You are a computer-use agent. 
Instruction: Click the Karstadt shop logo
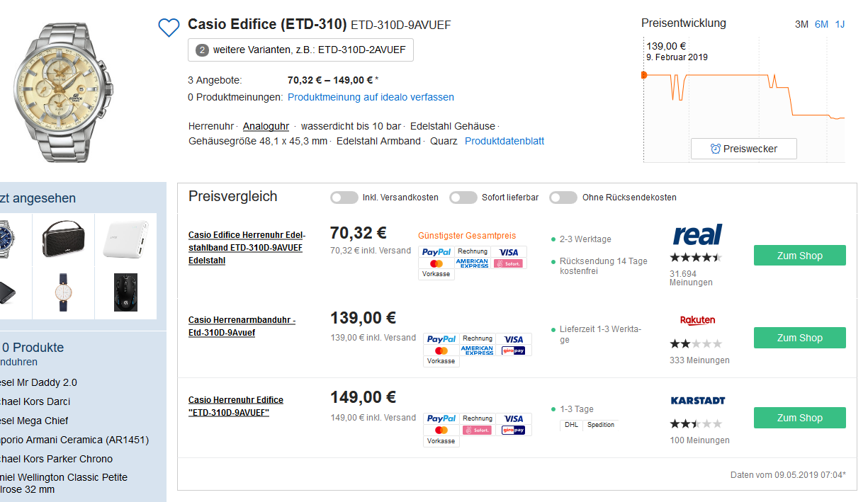pos(697,401)
